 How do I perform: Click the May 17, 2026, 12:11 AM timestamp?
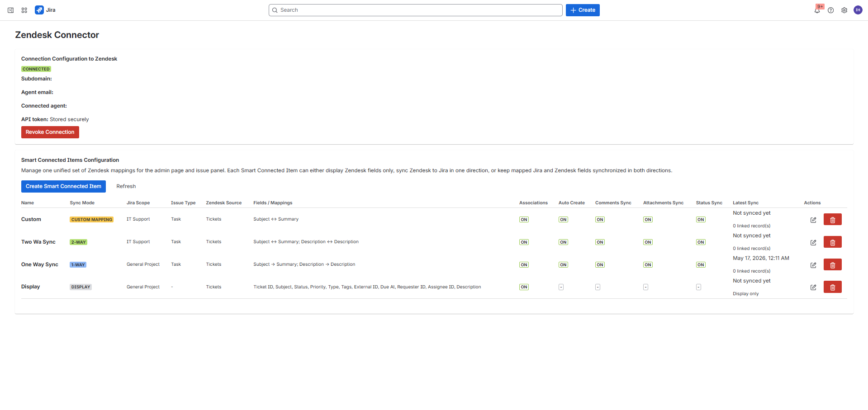point(761,258)
